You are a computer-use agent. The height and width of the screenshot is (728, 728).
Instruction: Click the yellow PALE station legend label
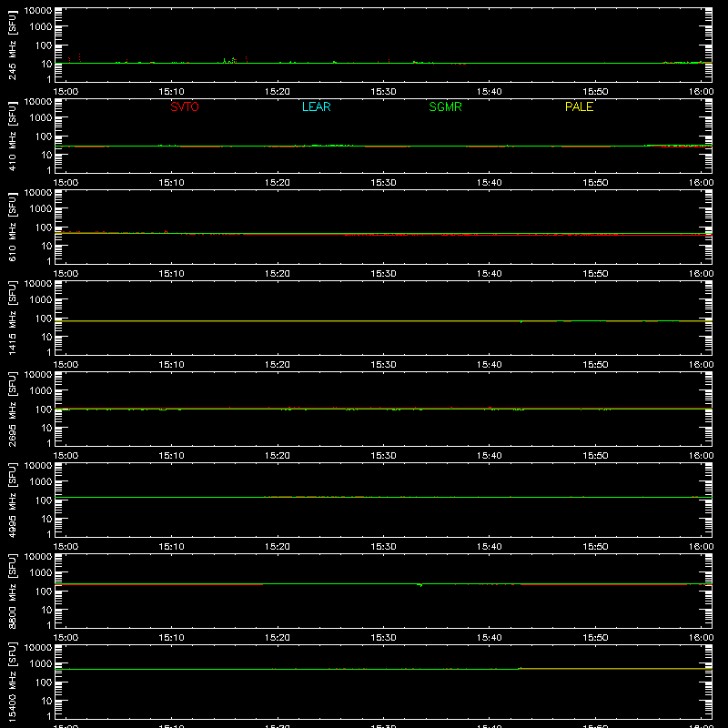coord(579,106)
